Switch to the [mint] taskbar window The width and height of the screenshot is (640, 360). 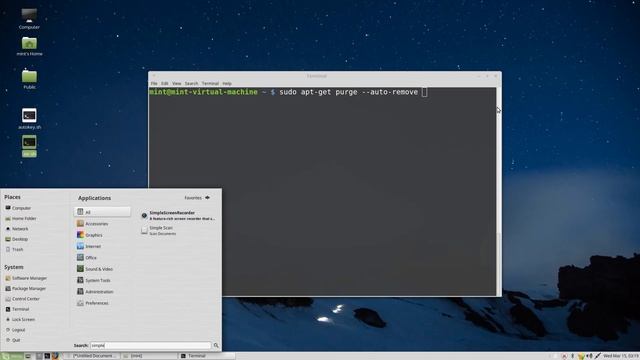click(x=149, y=356)
